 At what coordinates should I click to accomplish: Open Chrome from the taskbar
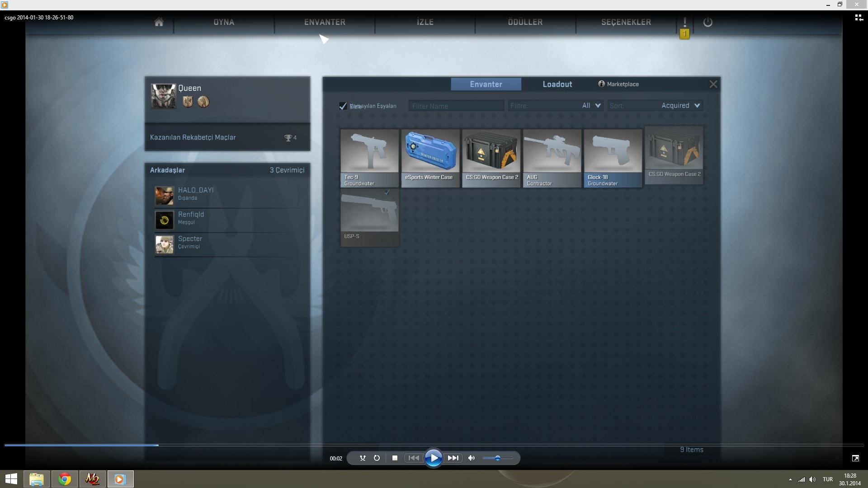(x=65, y=479)
